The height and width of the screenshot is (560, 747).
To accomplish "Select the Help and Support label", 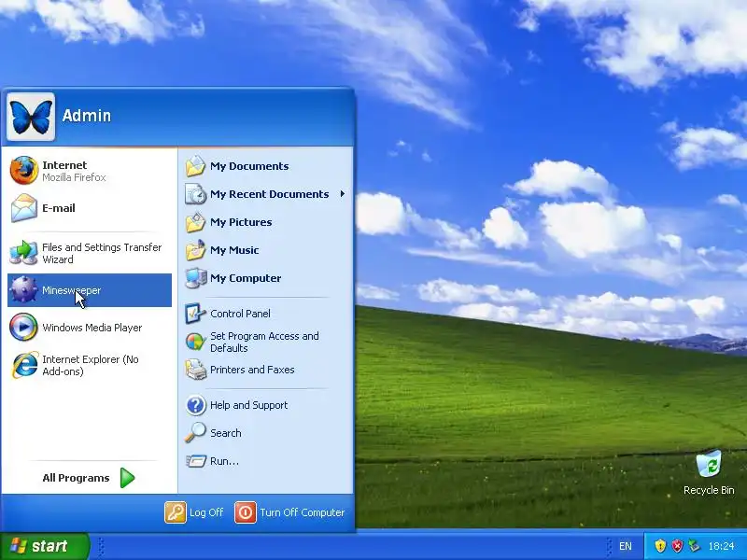I will tap(248, 405).
